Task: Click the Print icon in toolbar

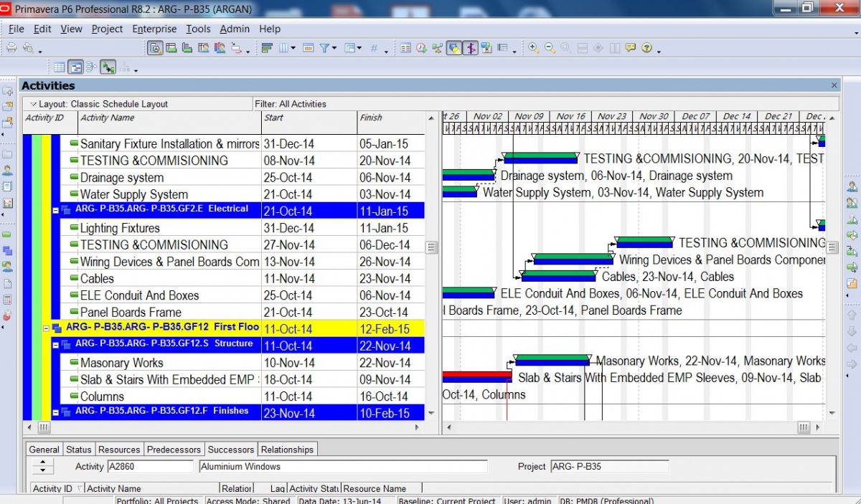Action: [x=11, y=48]
